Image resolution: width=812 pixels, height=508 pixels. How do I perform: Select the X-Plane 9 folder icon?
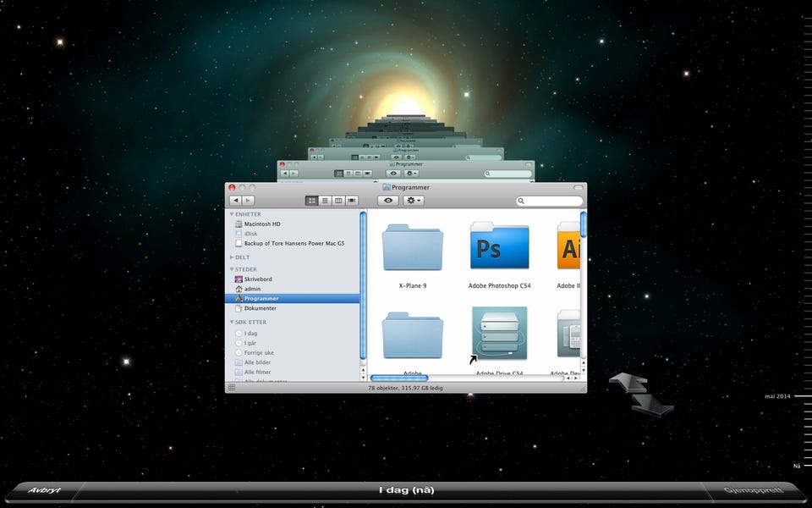point(412,247)
